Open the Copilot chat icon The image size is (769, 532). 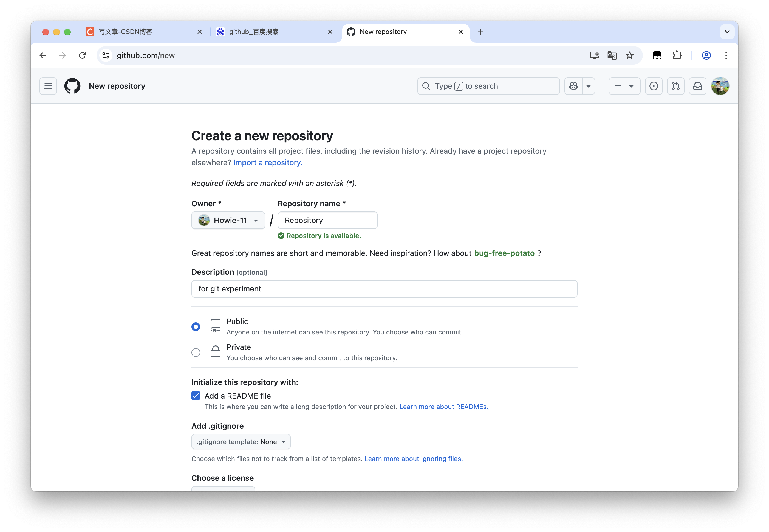coord(573,86)
